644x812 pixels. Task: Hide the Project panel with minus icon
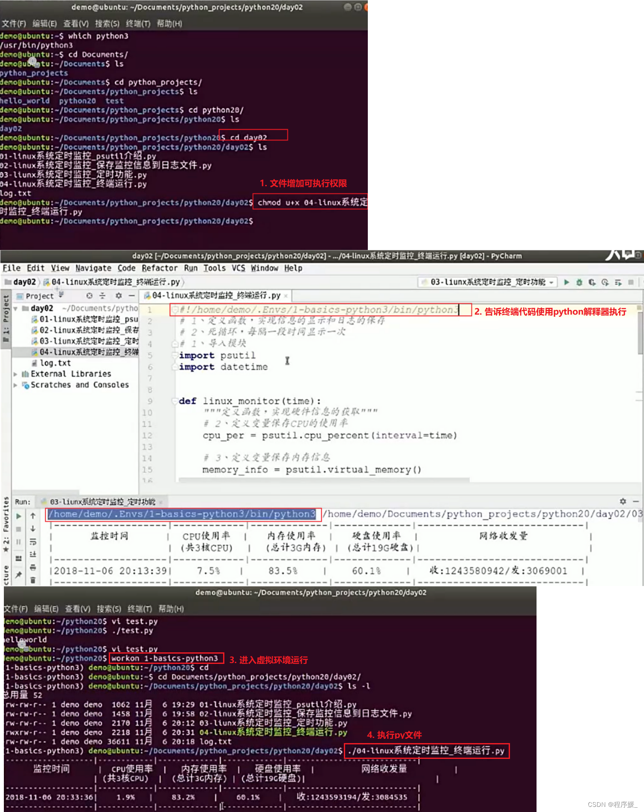(131, 296)
